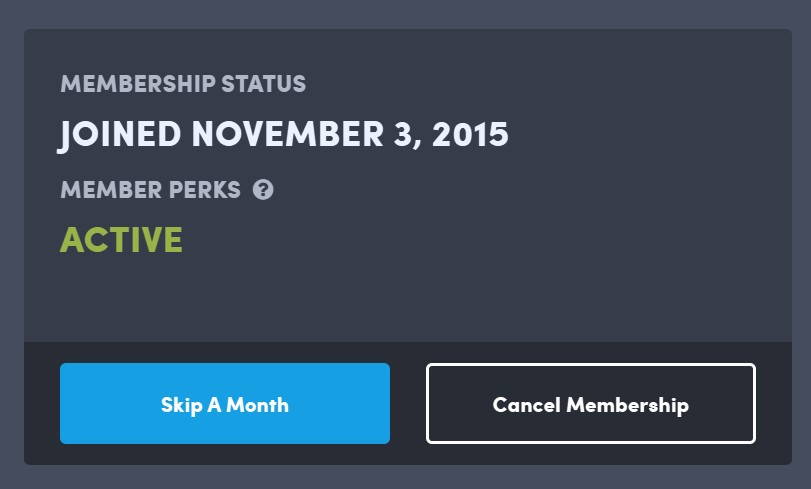This screenshot has height=489, width=811.
Task: Click the word STATUS in the top label
Action: point(265,84)
